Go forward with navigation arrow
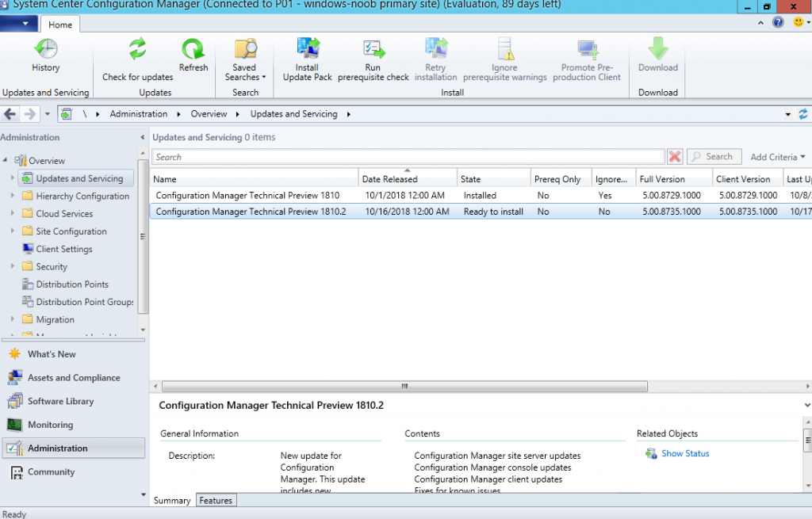Viewport: 812px width, 519px height. click(x=30, y=114)
